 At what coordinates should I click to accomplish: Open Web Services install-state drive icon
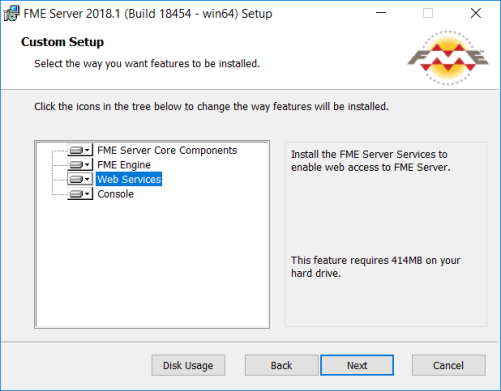point(80,179)
